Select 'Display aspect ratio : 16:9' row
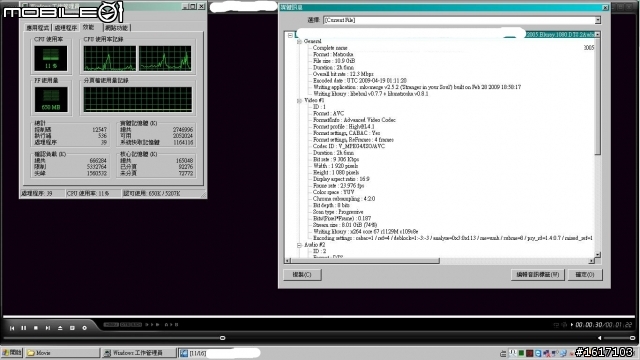Image resolution: width=640 pixels, height=360 pixels. [341, 179]
